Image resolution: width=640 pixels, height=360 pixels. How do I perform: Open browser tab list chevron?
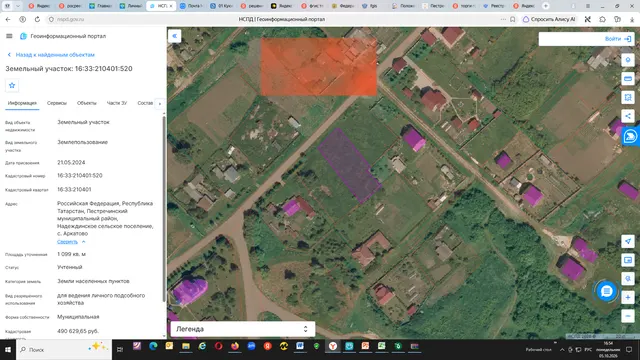click(18, 6)
